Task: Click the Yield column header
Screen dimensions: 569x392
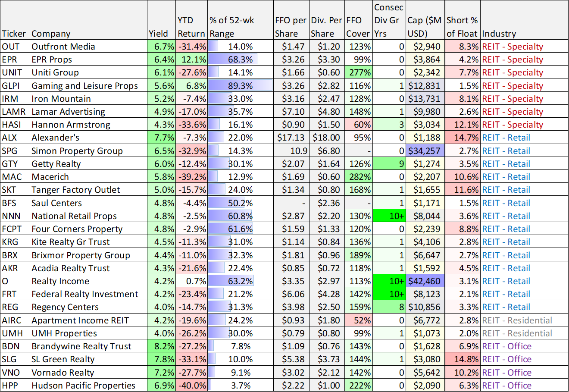Action: (x=161, y=20)
